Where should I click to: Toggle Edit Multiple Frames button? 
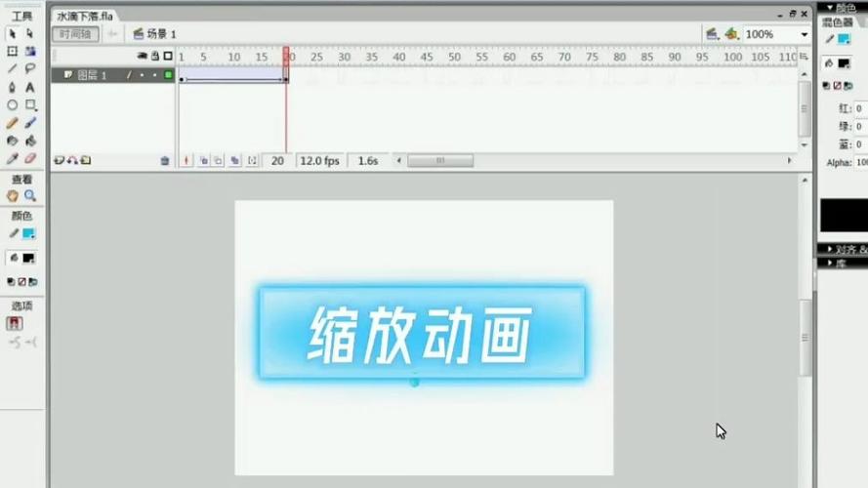tap(235, 160)
